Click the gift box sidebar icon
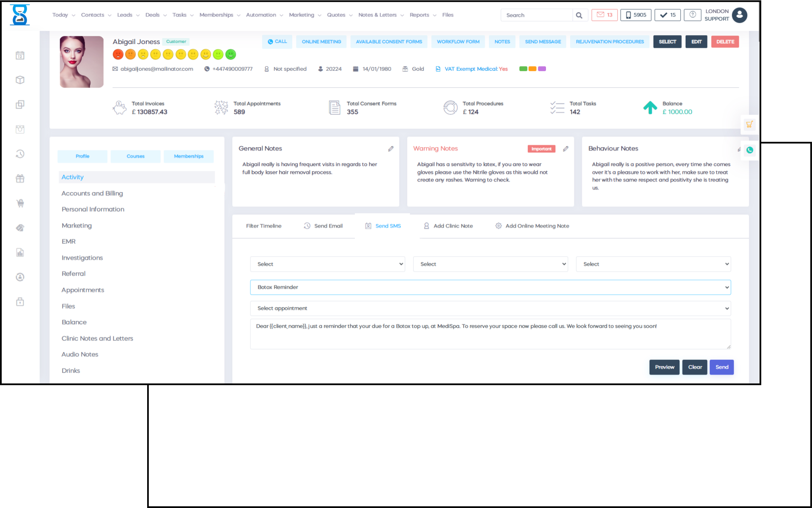The width and height of the screenshot is (812, 508). (x=20, y=179)
